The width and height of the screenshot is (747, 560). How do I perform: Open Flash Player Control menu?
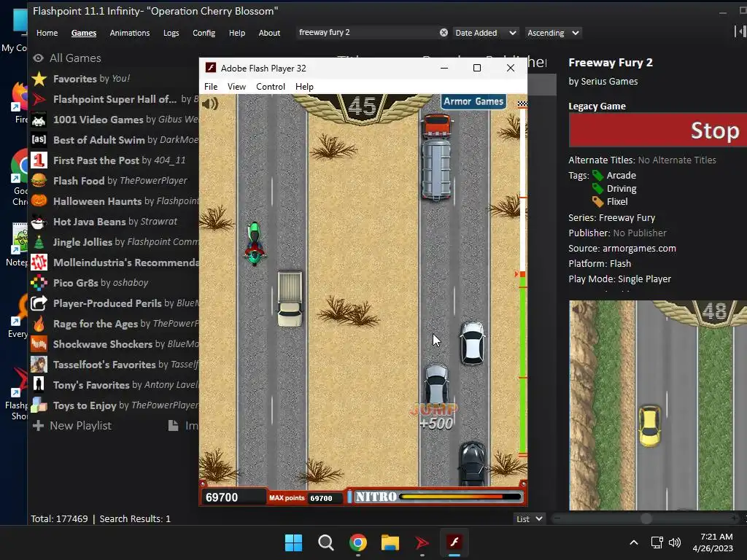coord(270,87)
